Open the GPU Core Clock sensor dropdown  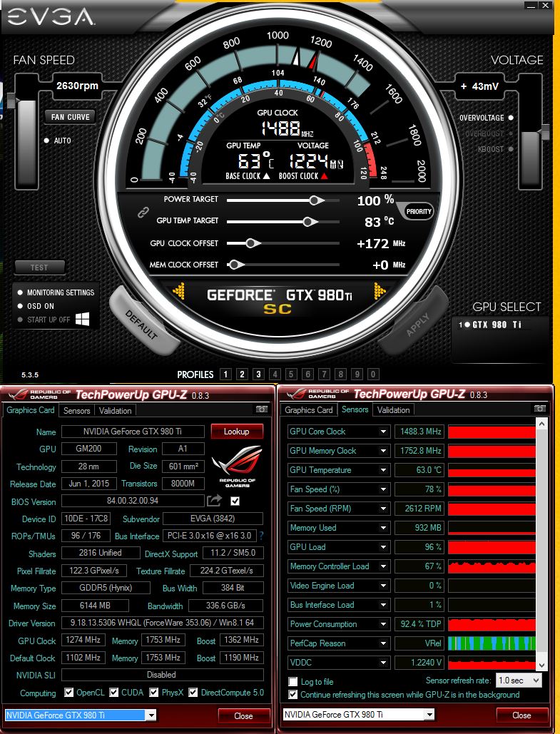click(x=384, y=432)
